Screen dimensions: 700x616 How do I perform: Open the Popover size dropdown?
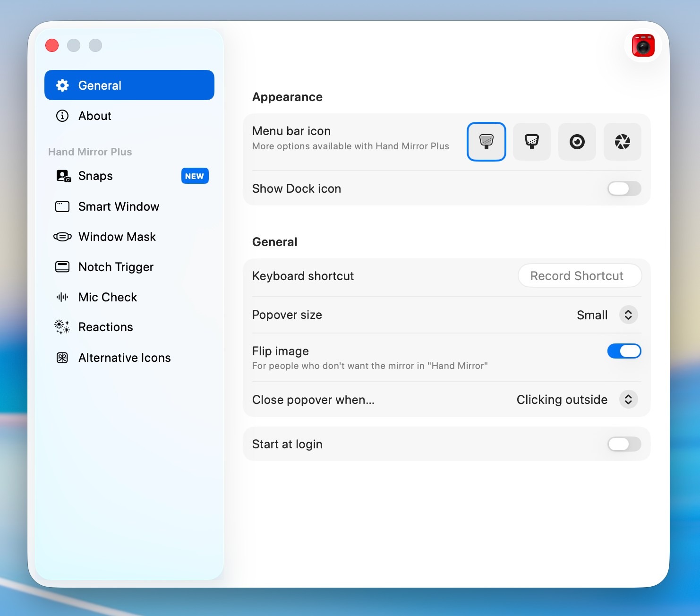tap(628, 315)
